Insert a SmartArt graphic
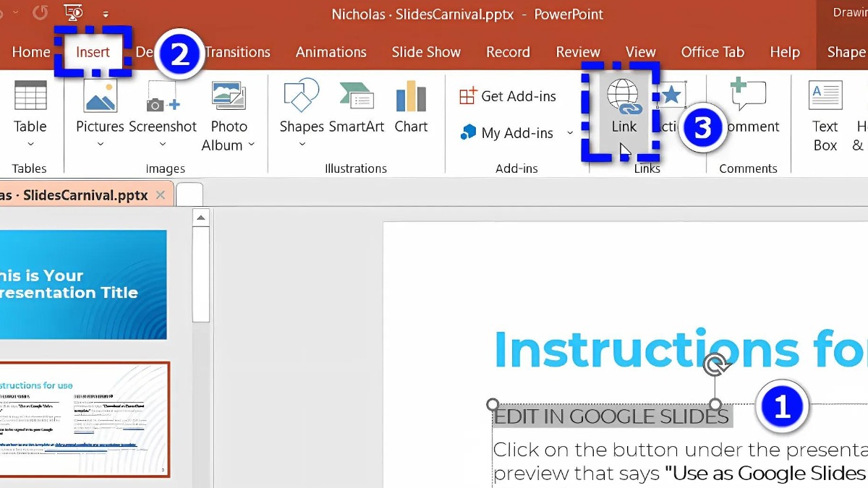Image resolution: width=868 pixels, height=488 pixels. tap(357, 108)
